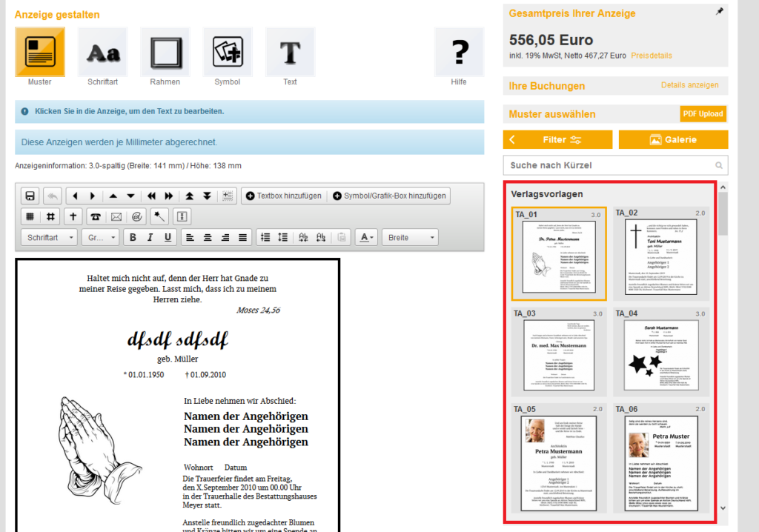
Task: Insert the cross death symbol
Action: pyautogui.click(x=73, y=216)
